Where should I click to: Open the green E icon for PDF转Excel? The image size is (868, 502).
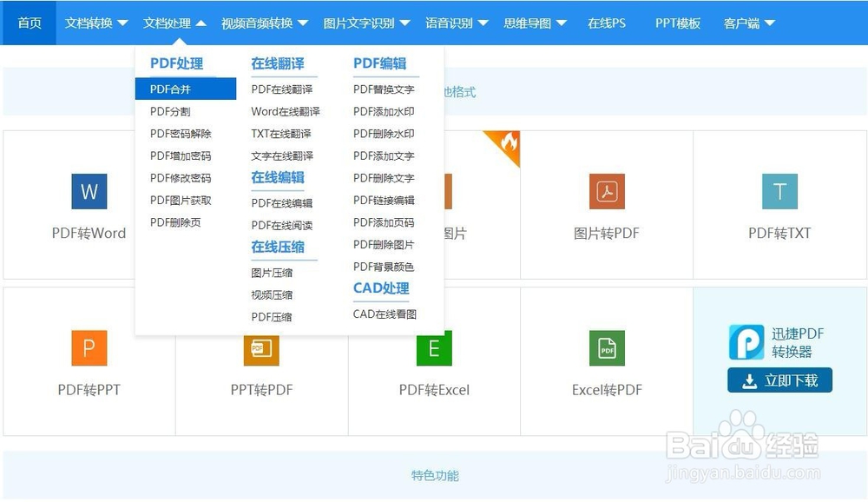[x=434, y=348]
